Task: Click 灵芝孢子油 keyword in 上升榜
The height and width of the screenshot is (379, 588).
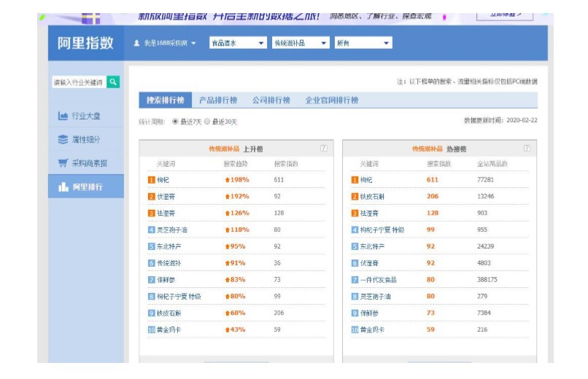Action: click(171, 230)
